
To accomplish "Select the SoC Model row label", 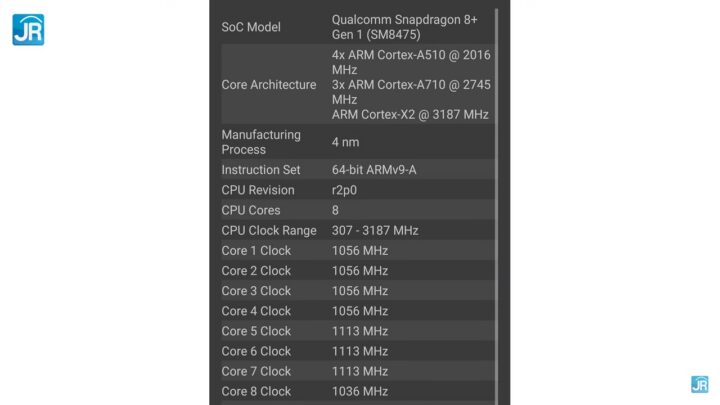I will 251,27.
